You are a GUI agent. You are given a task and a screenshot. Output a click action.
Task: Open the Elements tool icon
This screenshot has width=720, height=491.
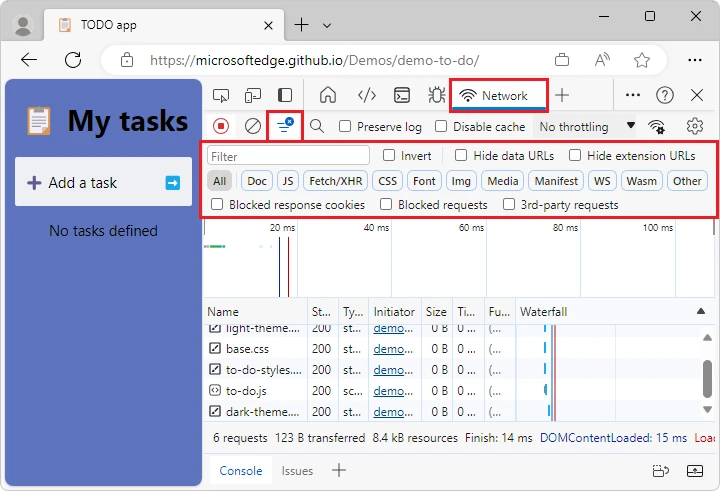tap(366, 96)
